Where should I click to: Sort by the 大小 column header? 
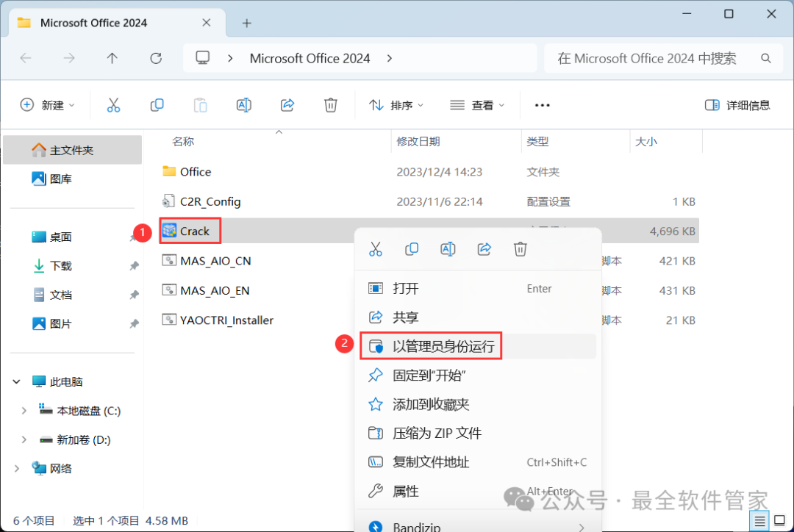(645, 141)
